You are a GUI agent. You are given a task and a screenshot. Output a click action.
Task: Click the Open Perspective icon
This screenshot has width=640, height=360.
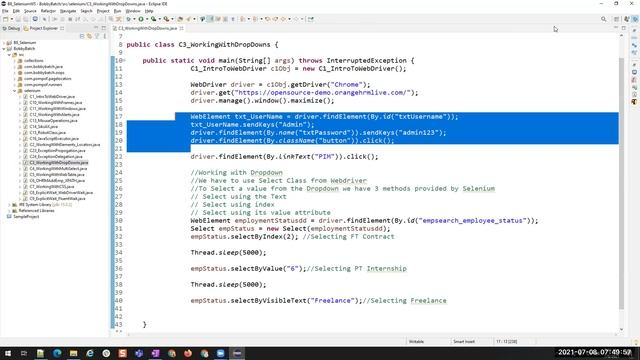(617, 19)
